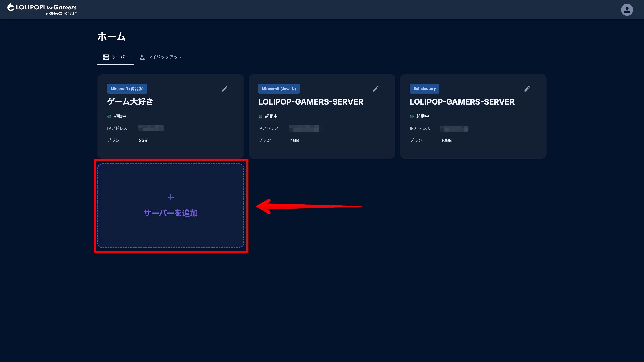Click the Minecraft (統合版) badge

pyautogui.click(x=127, y=89)
